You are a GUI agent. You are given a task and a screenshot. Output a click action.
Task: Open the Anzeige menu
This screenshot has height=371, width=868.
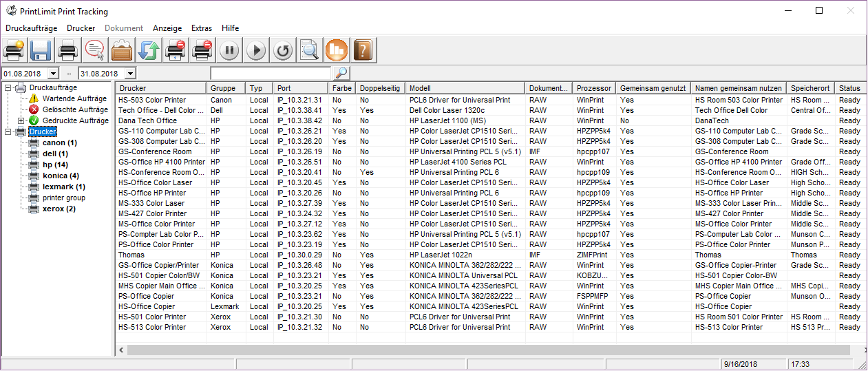167,28
